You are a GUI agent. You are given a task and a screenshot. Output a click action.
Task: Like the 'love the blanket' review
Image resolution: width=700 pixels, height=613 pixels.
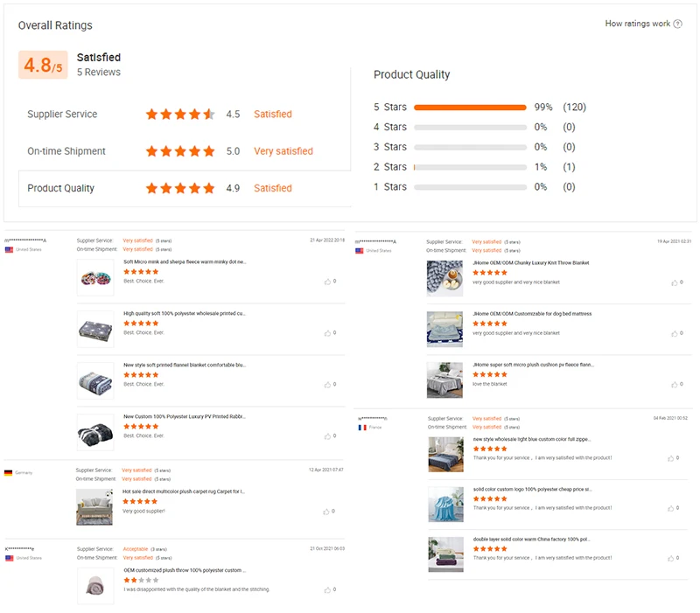[674, 384]
